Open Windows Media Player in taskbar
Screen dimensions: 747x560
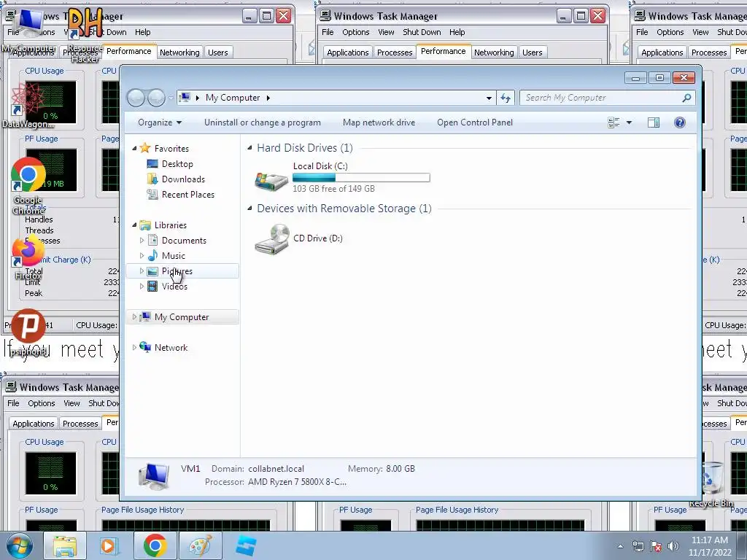click(x=109, y=545)
